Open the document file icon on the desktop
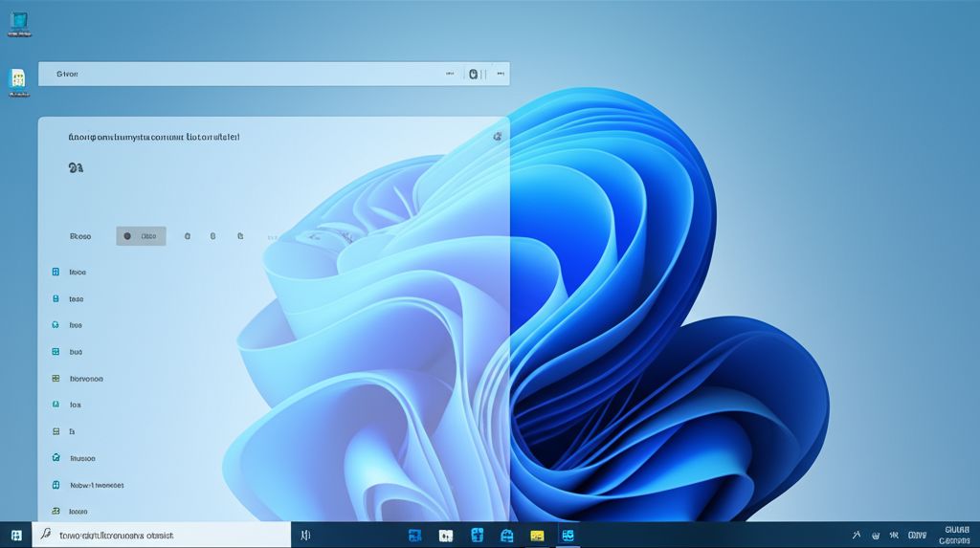980x548 pixels. click(x=19, y=81)
